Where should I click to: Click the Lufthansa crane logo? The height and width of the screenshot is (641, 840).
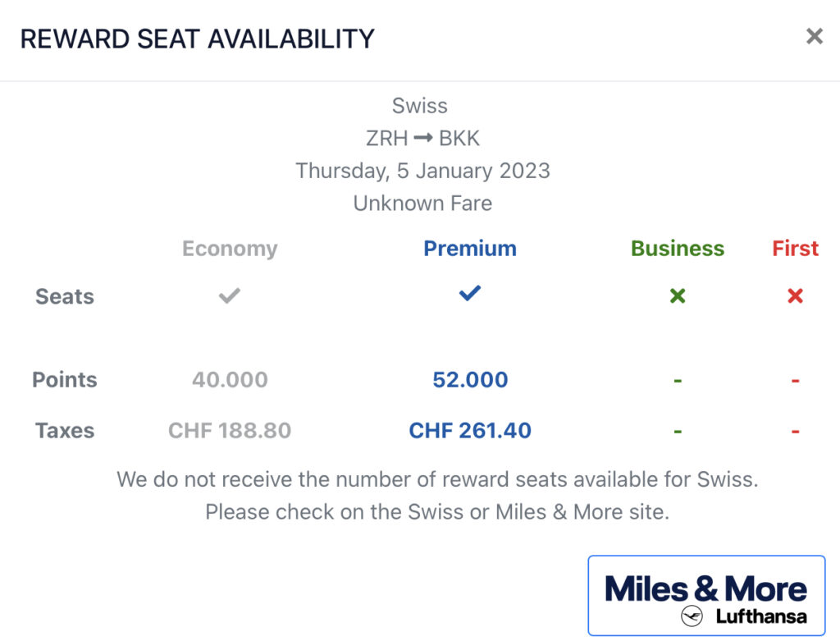[x=692, y=616]
